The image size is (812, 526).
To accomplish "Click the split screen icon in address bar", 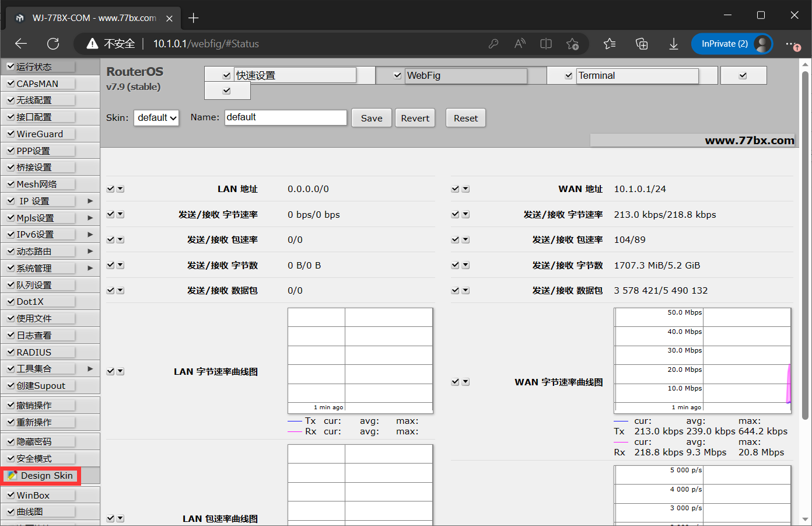I will coord(546,44).
